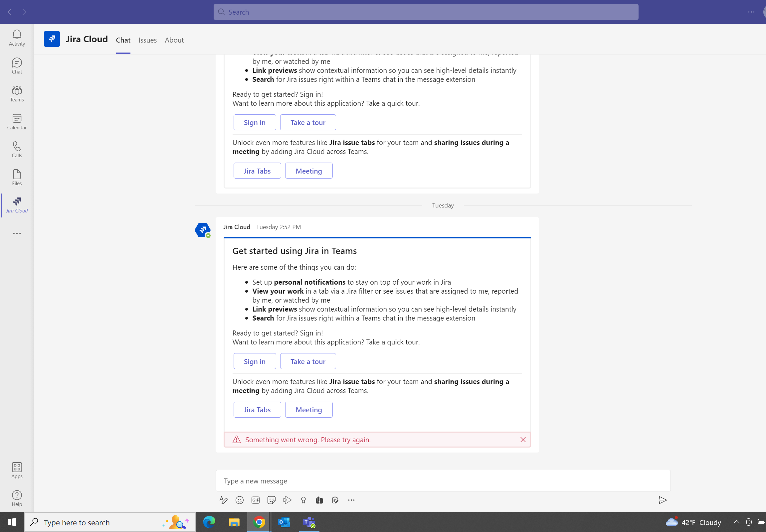Go back using the back arrow

click(x=10, y=12)
